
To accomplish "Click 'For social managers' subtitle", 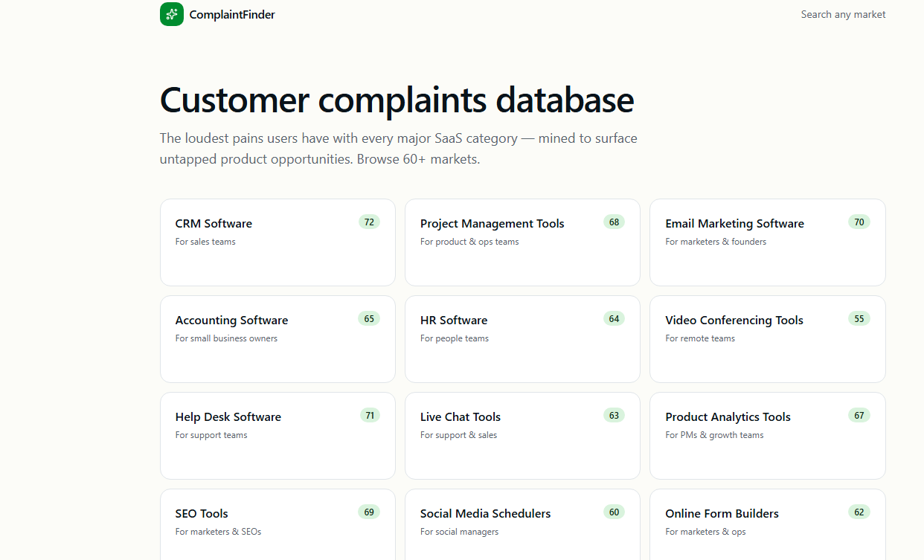I will point(459,532).
